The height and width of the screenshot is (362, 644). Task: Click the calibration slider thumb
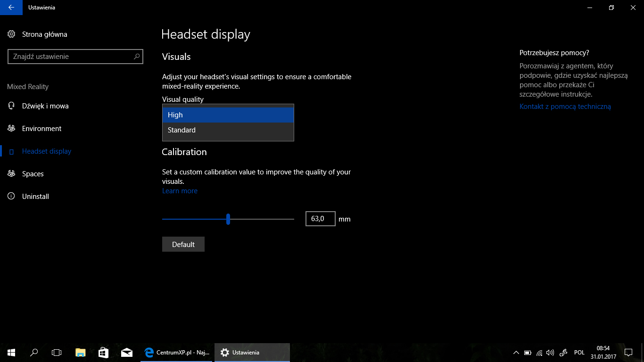click(x=228, y=219)
